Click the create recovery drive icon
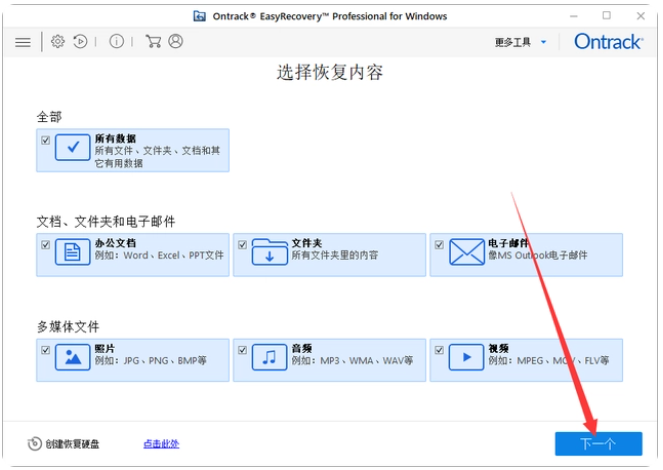663x470 pixels. coord(35,443)
